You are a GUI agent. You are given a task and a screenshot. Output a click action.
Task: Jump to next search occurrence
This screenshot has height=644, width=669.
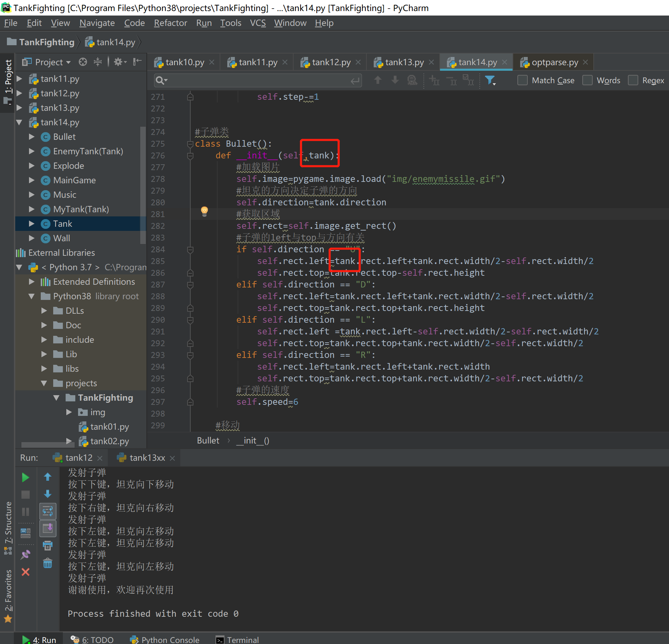(x=395, y=80)
